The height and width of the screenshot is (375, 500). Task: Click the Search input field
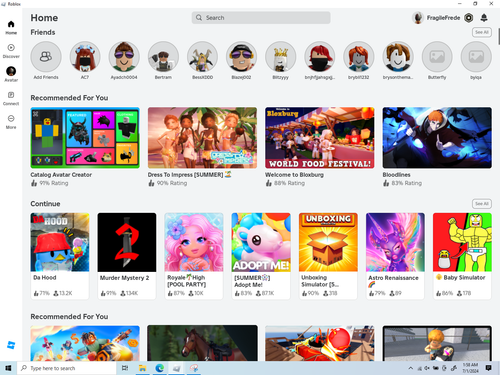point(261,18)
